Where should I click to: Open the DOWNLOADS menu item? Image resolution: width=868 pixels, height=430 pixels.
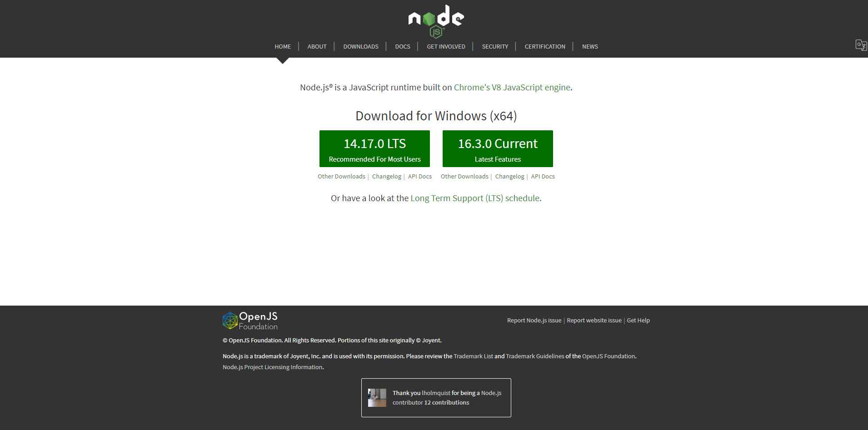(x=361, y=46)
